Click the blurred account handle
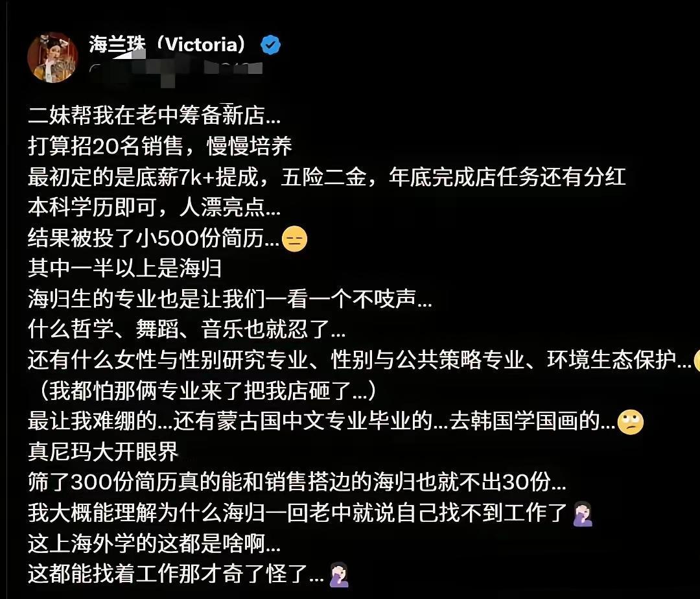The image size is (700, 599). [x=176, y=69]
